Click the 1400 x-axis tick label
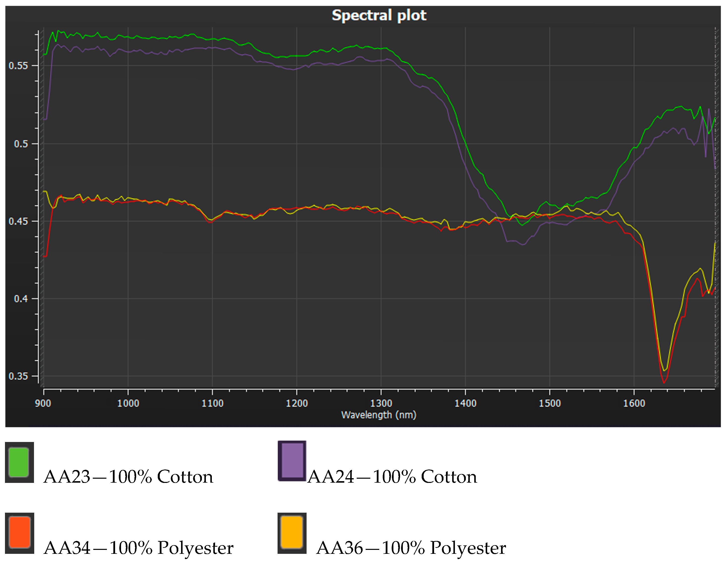Viewport: 728px width, 564px height. point(465,404)
